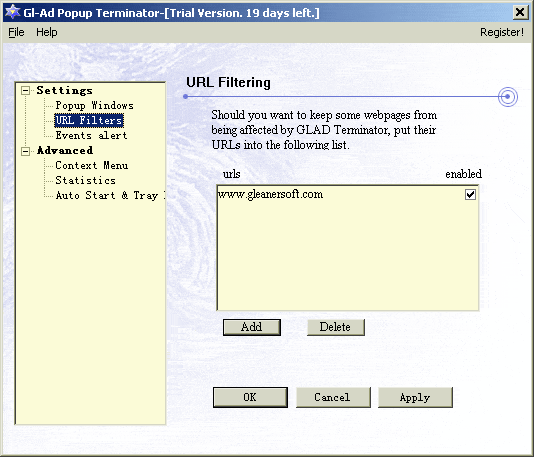The height and width of the screenshot is (457, 534).
Task: Add a new URL to the list
Action: (x=252, y=327)
